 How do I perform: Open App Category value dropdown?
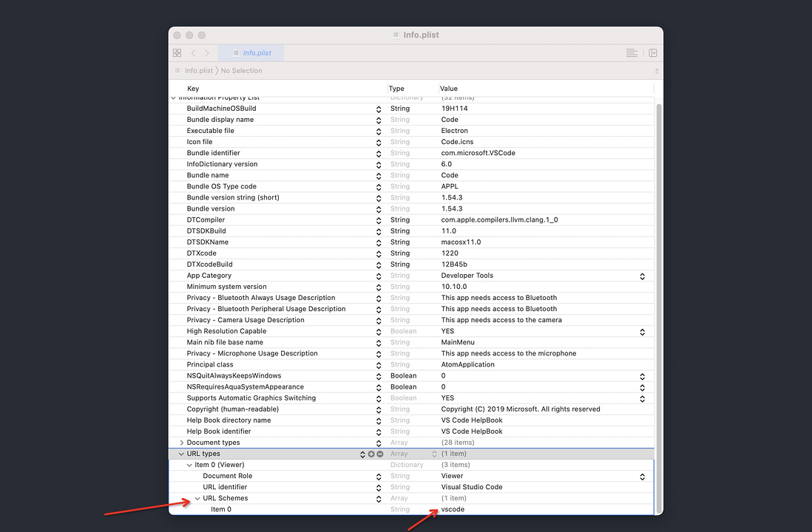[642, 276]
